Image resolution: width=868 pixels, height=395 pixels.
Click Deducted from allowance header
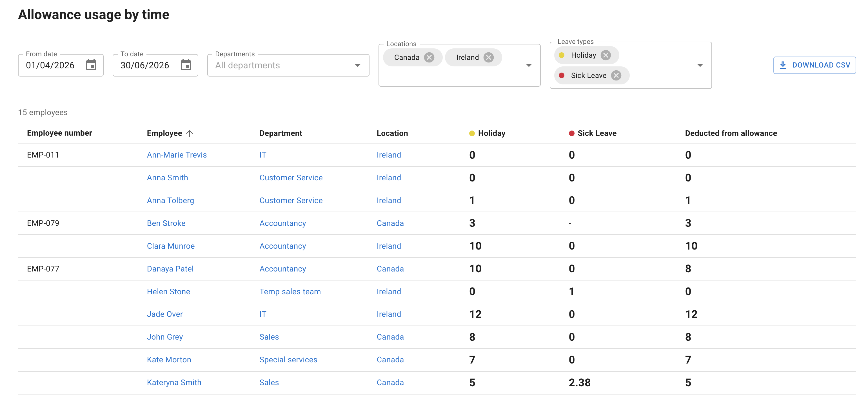pos(731,133)
